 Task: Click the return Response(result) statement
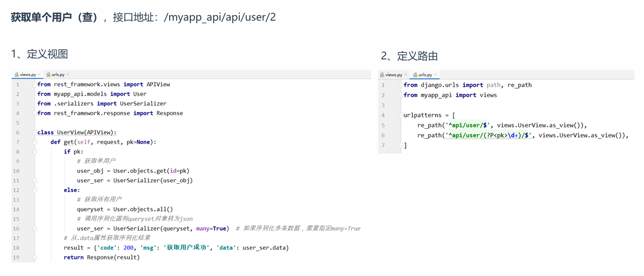101,257
